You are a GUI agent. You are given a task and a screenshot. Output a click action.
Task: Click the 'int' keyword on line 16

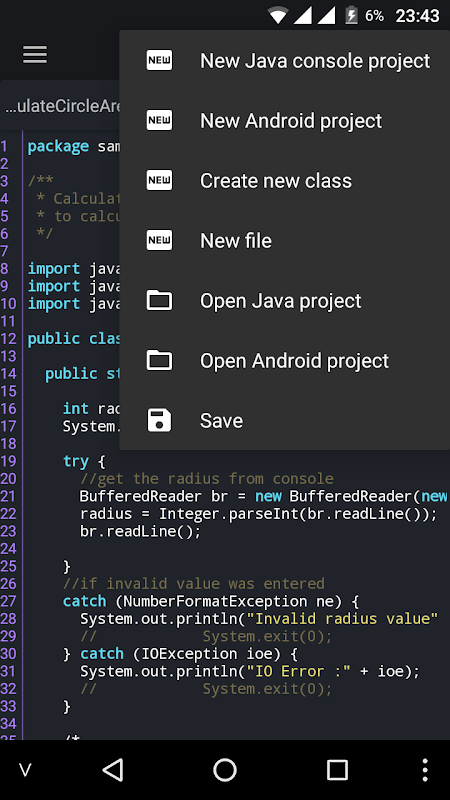[x=76, y=409]
